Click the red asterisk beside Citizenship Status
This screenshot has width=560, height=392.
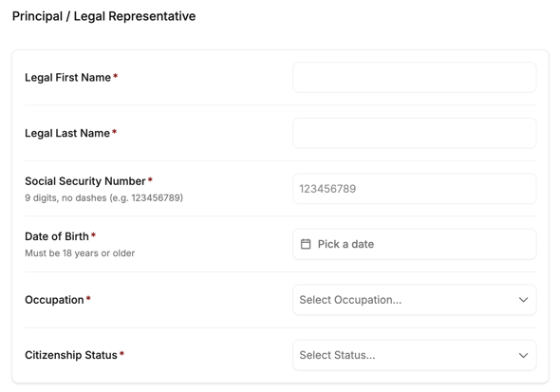[121, 353]
